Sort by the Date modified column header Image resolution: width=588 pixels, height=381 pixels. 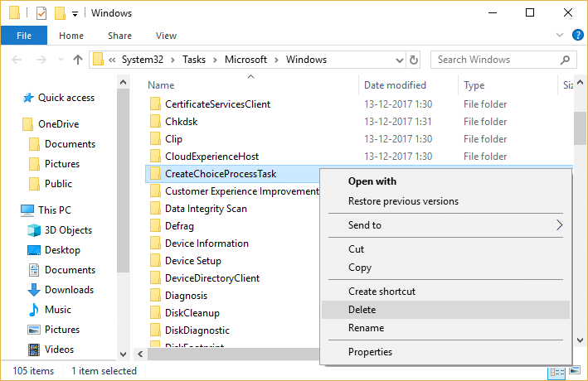tap(395, 85)
